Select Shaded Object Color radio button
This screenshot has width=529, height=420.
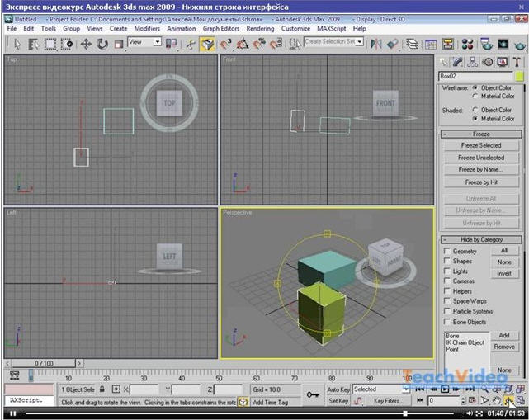tap(475, 110)
